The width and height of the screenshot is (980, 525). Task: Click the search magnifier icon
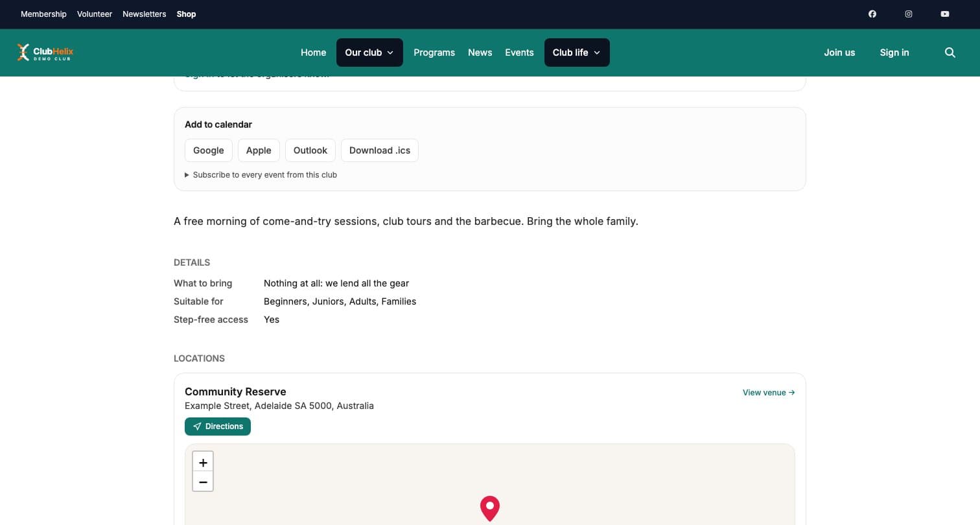pos(950,52)
